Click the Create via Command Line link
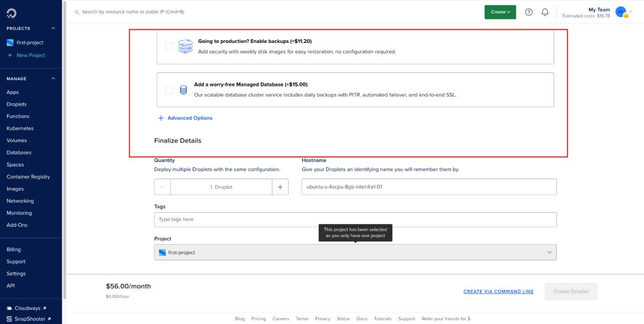The height and width of the screenshot is (324, 644). coord(499,291)
